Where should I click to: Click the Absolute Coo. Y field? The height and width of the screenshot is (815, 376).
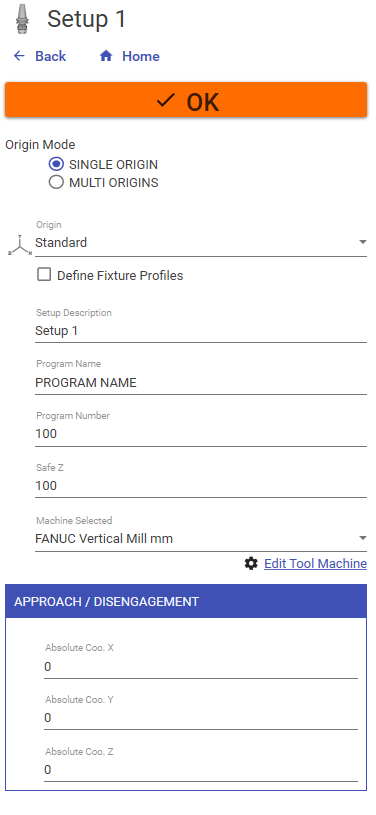(201, 718)
